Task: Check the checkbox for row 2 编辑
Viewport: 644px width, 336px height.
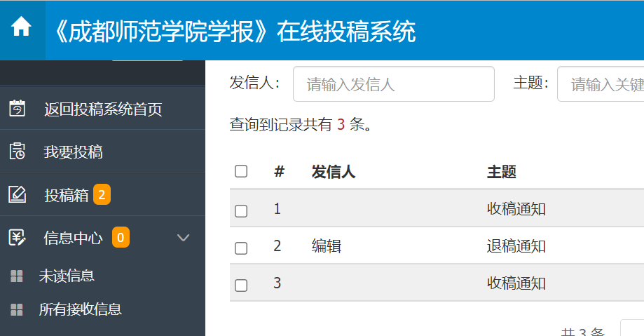Action: click(241, 248)
